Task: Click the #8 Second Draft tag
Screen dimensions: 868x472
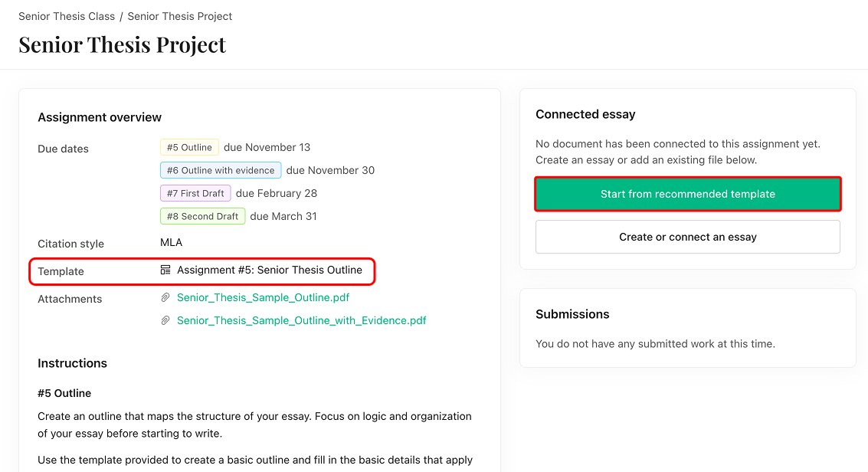Action: point(202,216)
